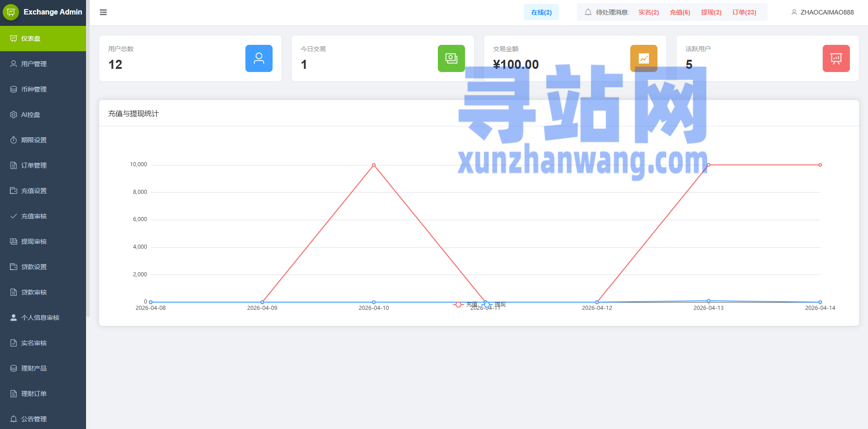Click the 公告管理 bell icon
Viewport: 868px width, 429px height.
[14, 419]
